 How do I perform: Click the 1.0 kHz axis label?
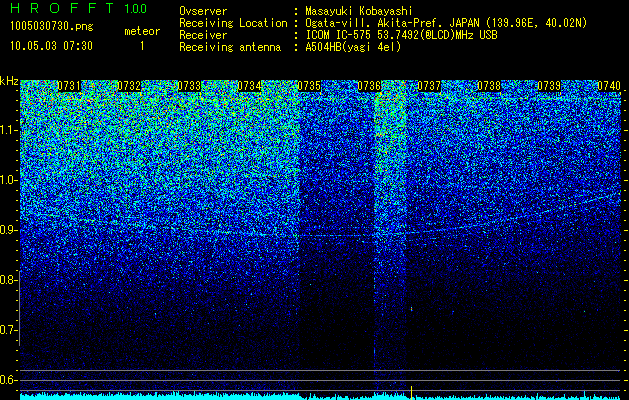[x=7, y=180]
